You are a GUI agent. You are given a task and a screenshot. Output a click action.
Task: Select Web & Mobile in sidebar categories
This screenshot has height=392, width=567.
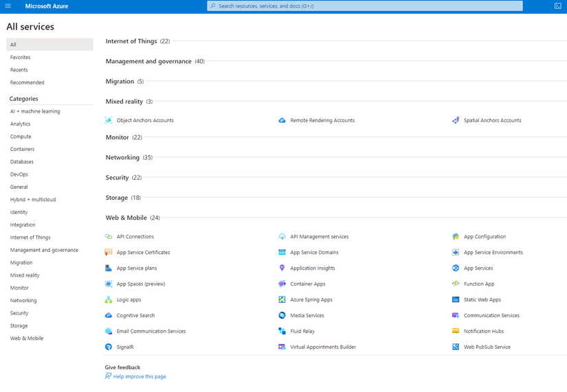27,338
